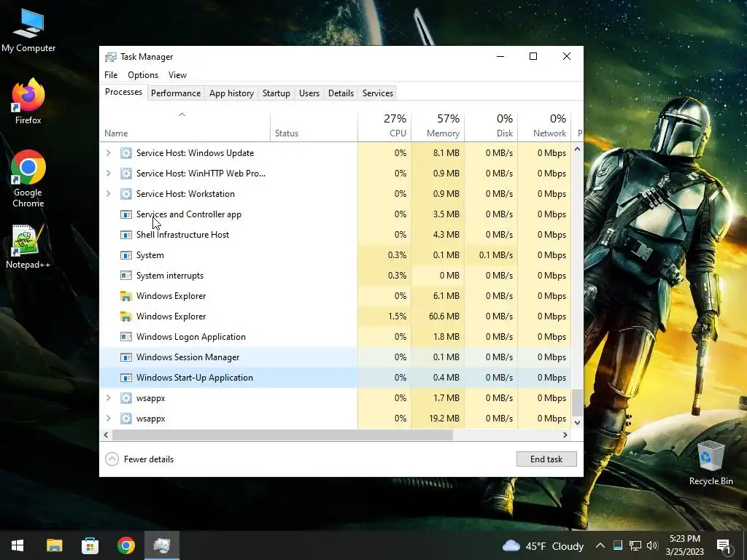Click the volume speaker tray icon
The width and height of the screenshot is (747, 560).
point(652,545)
